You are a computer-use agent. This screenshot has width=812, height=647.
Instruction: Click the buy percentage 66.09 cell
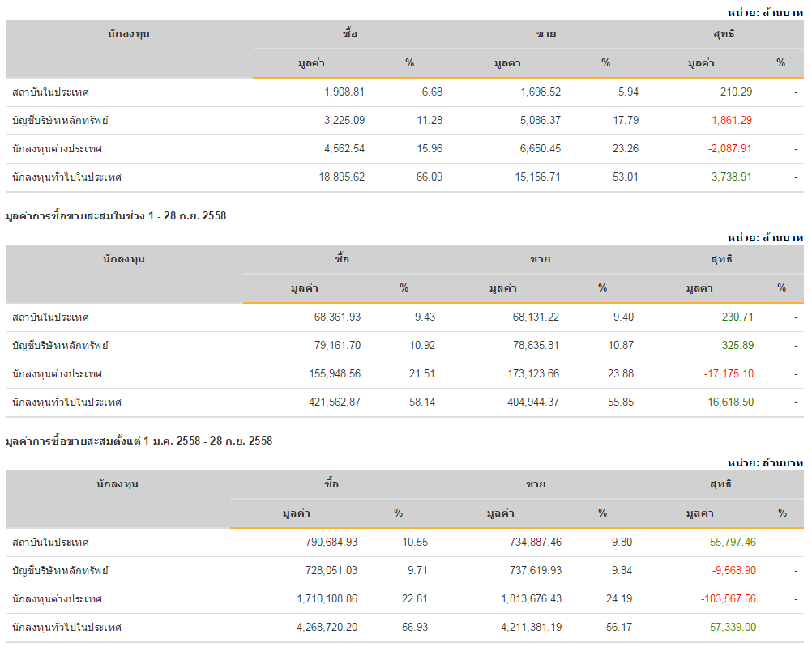[x=429, y=177]
